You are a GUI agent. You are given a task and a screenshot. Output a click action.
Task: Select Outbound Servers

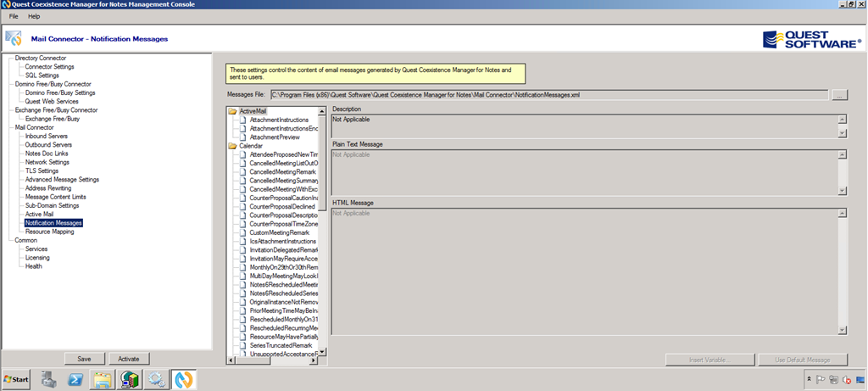point(48,144)
